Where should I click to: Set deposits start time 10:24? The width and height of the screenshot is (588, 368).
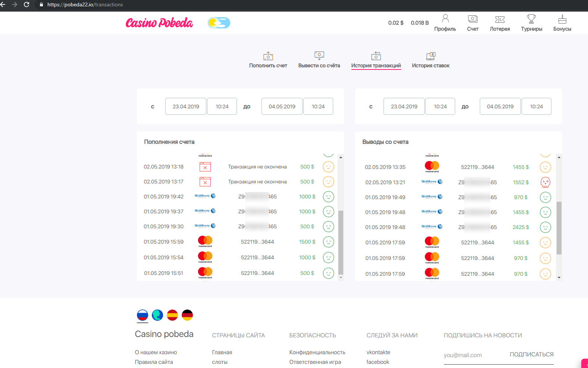coord(222,106)
